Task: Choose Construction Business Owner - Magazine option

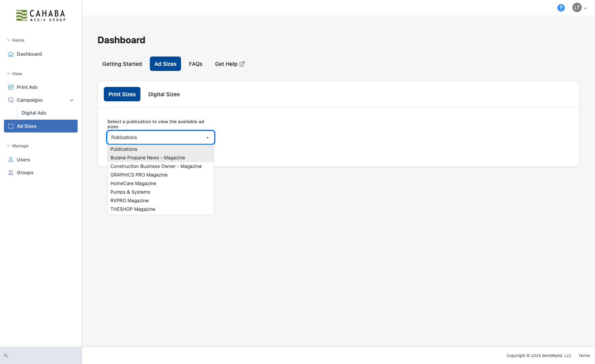Action: (161, 166)
